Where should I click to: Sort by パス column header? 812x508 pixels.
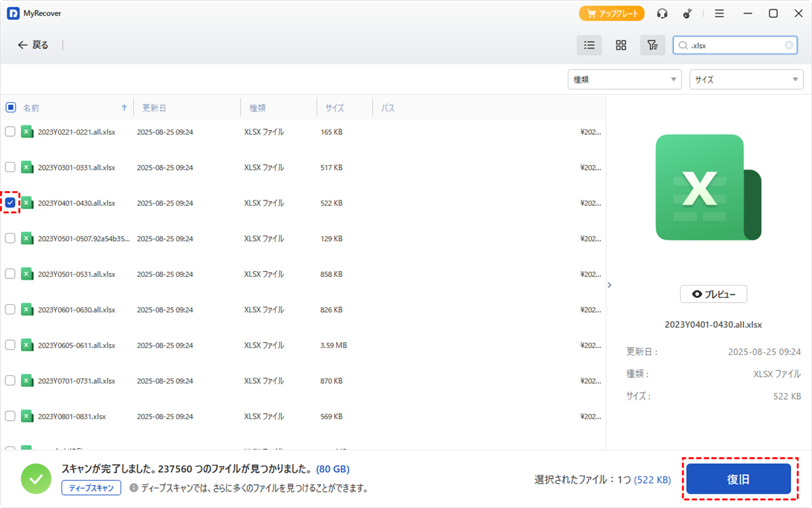(388, 108)
